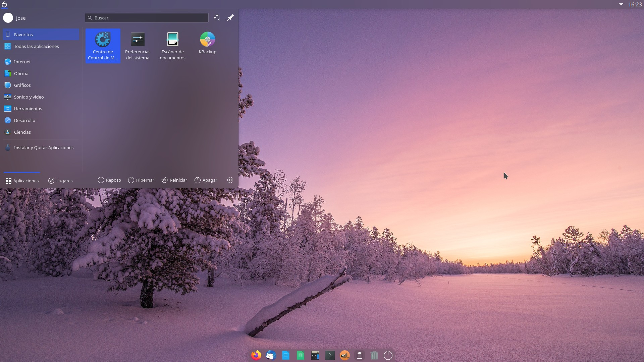Viewport: 644px width, 362px height.
Task: Pin the launcher open using the pin icon
Action: click(x=230, y=18)
